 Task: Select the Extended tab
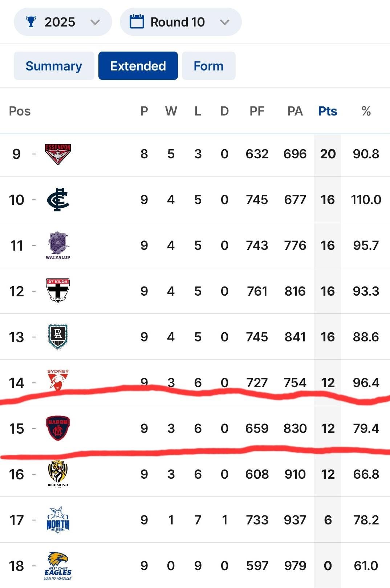tap(138, 66)
